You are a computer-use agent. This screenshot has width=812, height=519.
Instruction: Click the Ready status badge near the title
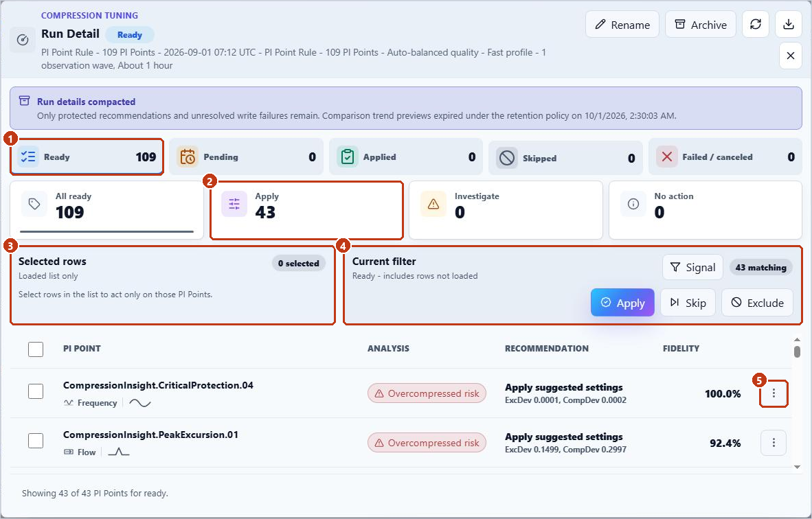(x=129, y=35)
